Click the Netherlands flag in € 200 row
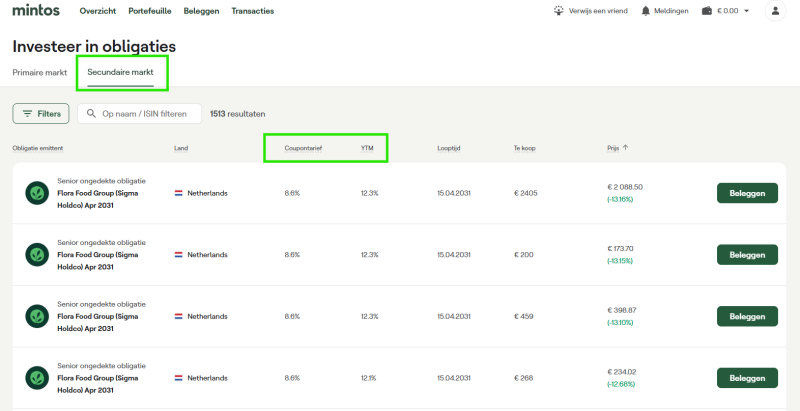The height and width of the screenshot is (411, 800). pos(179,254)
